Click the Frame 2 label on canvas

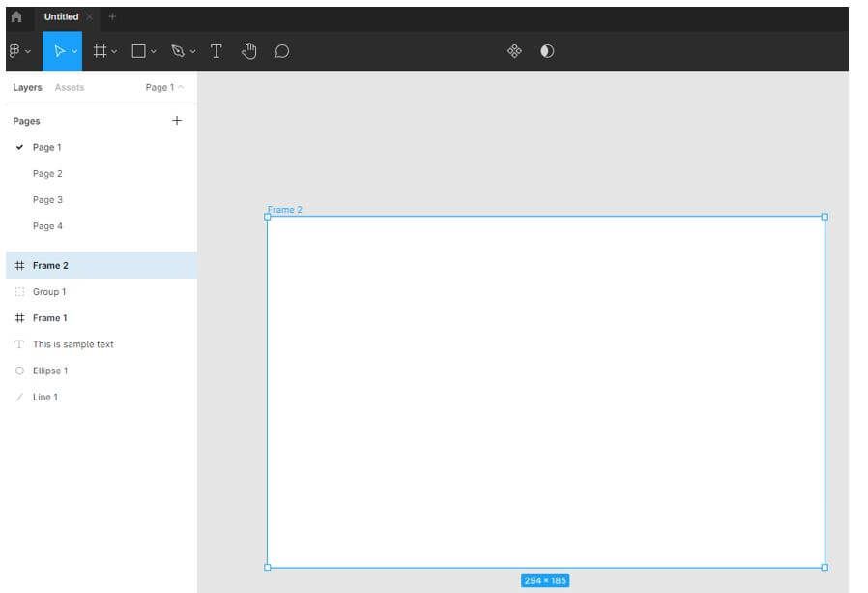[284, 210]
